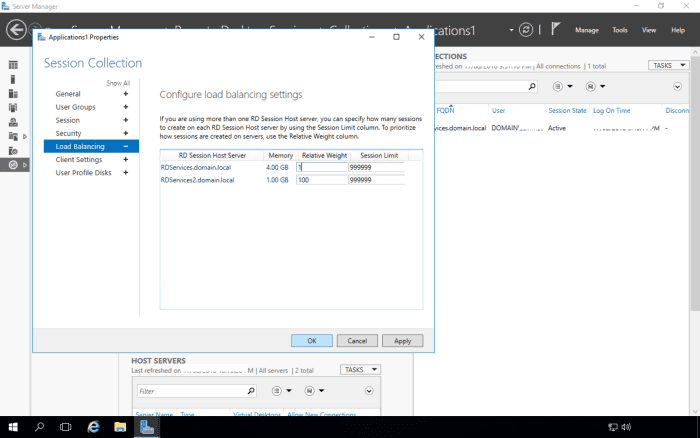Sort Connections by Session State column
The height and width of the screenshot is (438, 700).
[567, 110]
